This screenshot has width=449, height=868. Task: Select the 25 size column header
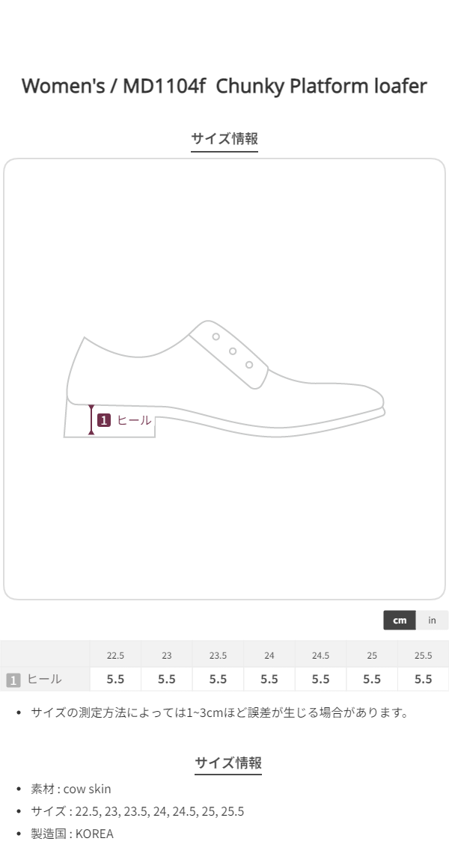coord(372,656)
